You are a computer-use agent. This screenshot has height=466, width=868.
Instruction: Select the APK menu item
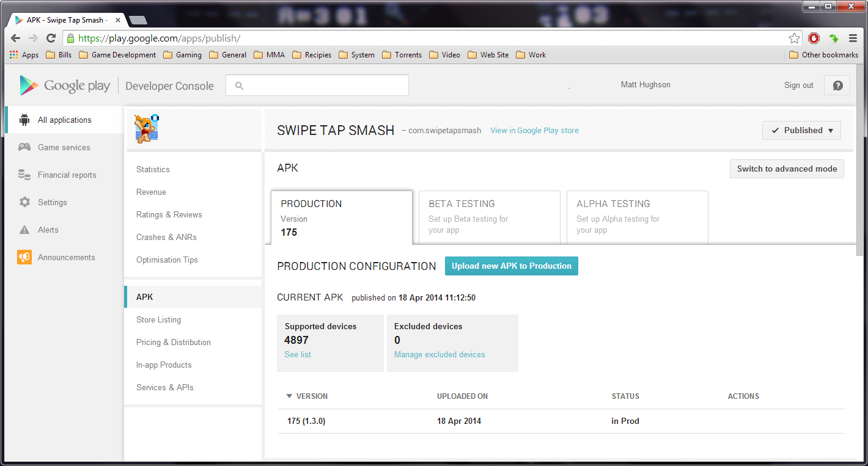193,297
